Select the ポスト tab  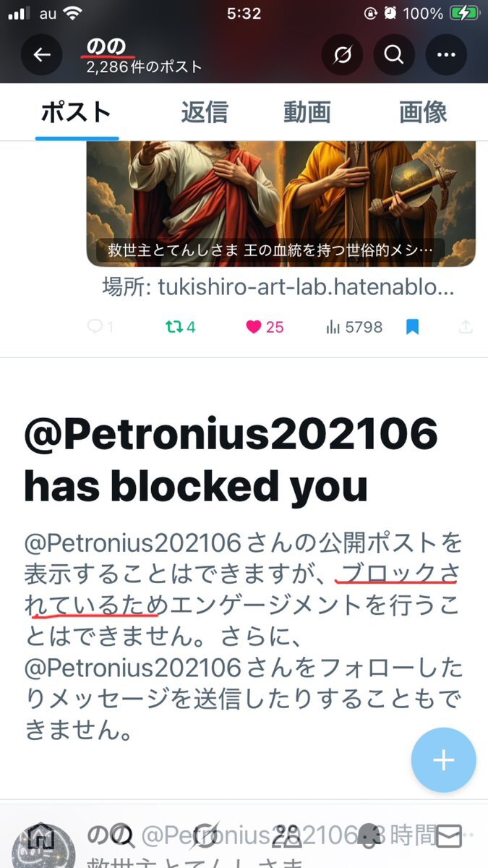click(76, 112)
